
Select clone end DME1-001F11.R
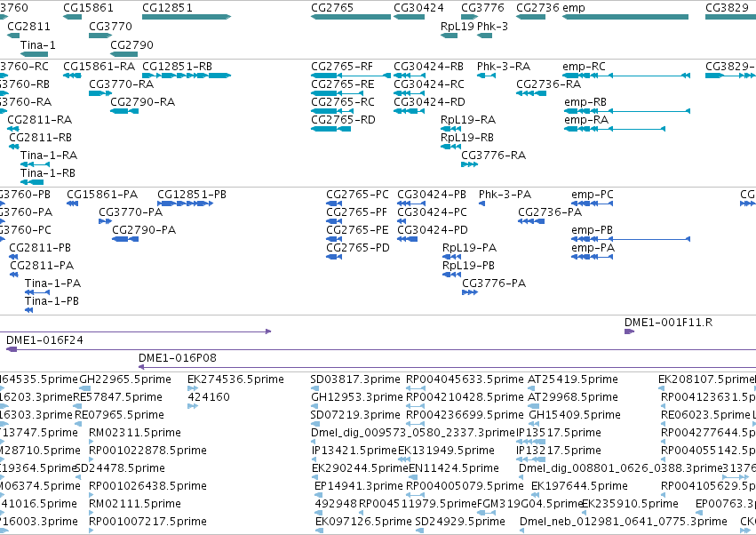click(x=668, y=323)
